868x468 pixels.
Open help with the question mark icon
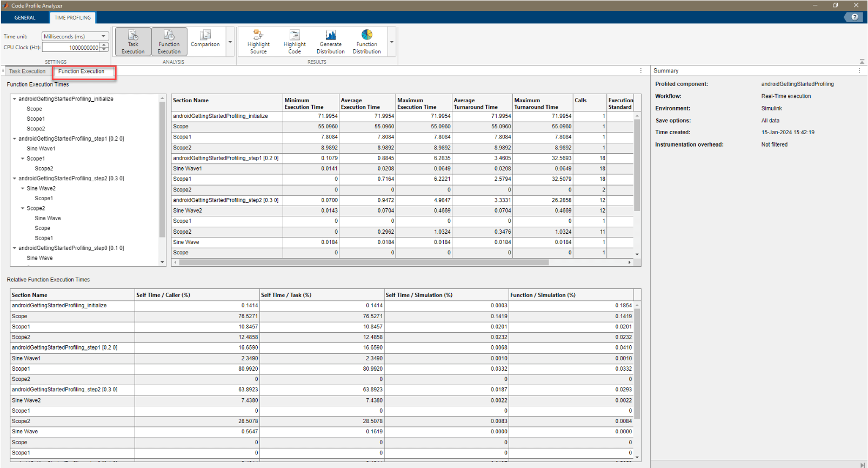tap(854, 17)
